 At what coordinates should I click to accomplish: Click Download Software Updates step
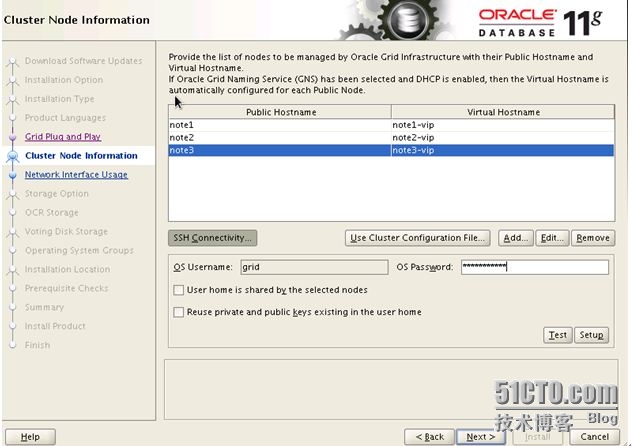point(83,61)
